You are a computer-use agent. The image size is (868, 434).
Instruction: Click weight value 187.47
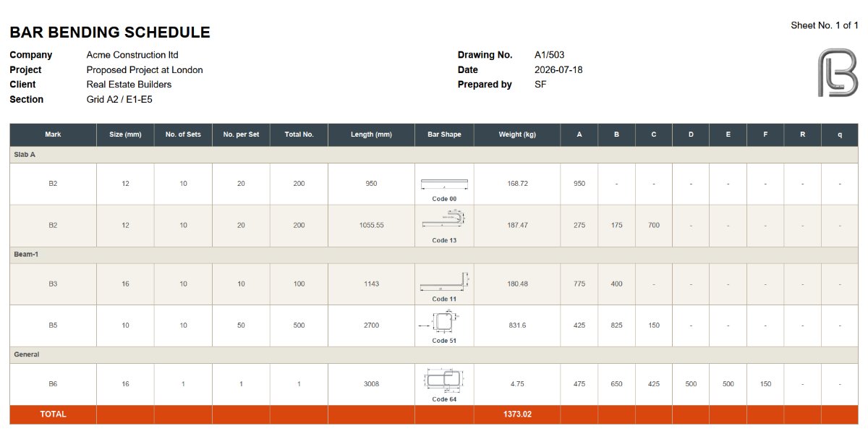click(517, 226)
